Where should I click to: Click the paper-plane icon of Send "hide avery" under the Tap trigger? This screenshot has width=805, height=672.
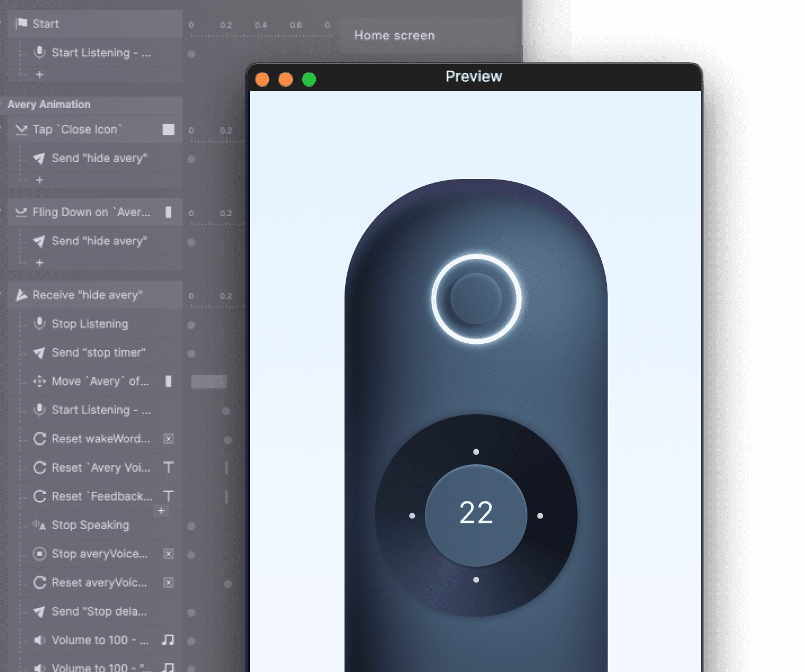click(x=39, y=159)
